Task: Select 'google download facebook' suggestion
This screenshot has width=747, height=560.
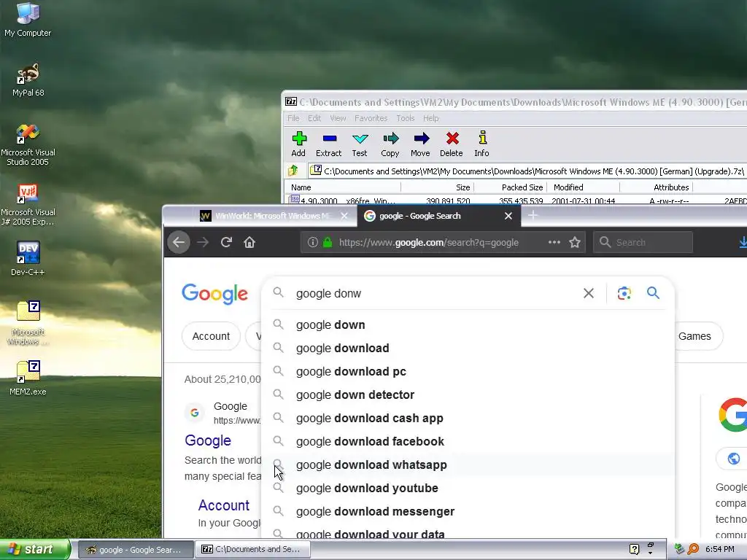Action: (468, 441)
